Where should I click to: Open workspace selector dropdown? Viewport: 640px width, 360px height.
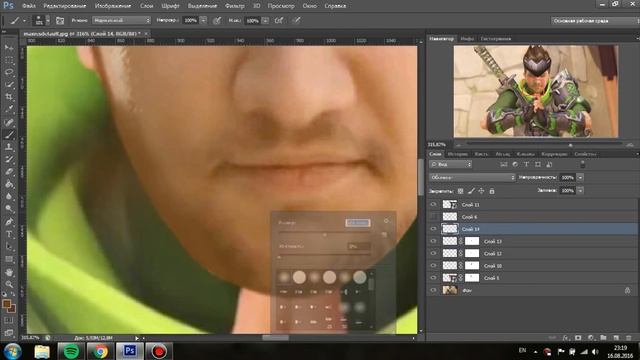(x=595, y=20)
